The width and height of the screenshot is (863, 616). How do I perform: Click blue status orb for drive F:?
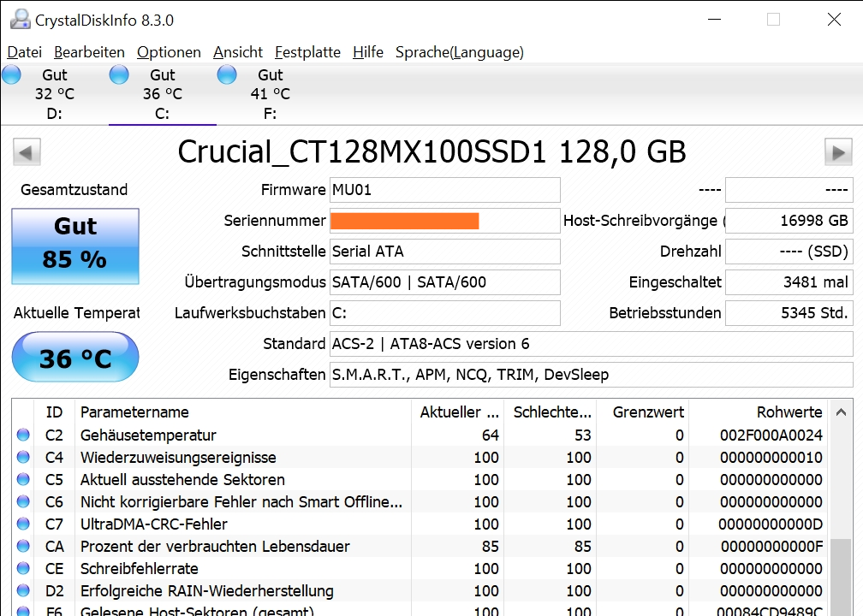pyautogui.click(x=227, y=74)
